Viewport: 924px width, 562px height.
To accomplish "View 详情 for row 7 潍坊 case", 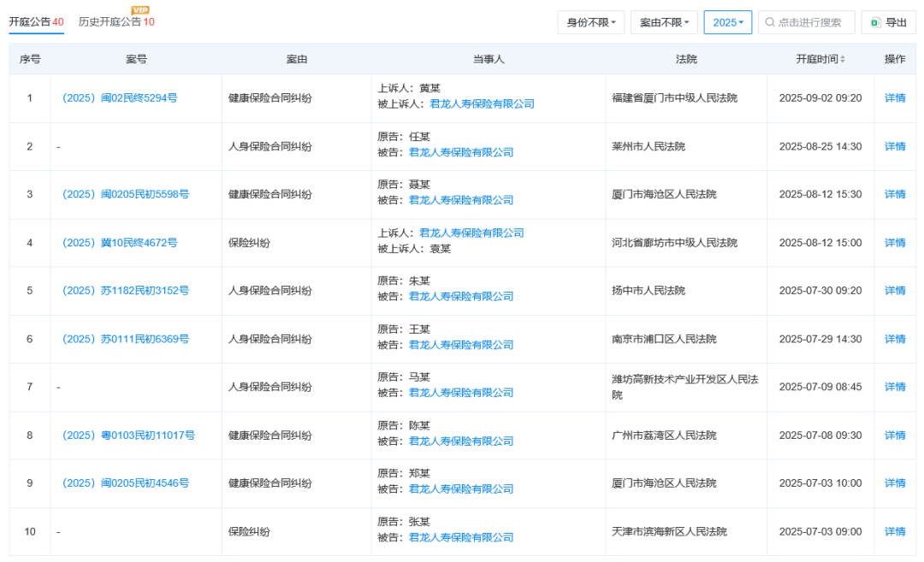I will pos(894,387).
